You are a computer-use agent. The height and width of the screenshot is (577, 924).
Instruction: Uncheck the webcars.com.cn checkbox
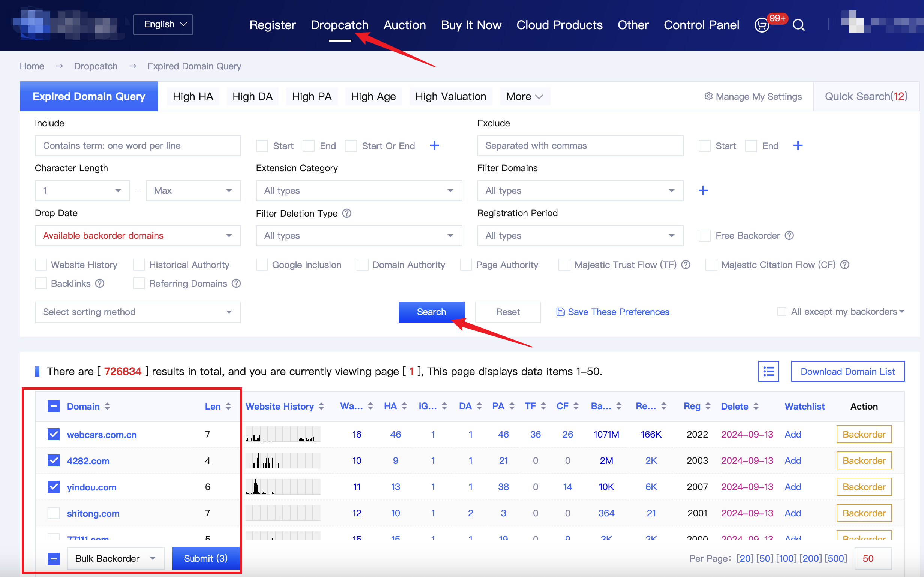point(54,434)
